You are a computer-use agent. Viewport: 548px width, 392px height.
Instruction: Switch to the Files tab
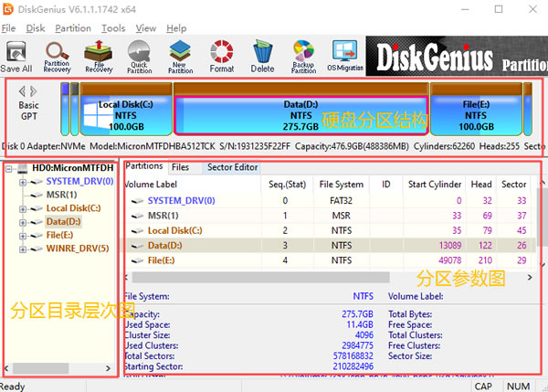tap(181, 167)
